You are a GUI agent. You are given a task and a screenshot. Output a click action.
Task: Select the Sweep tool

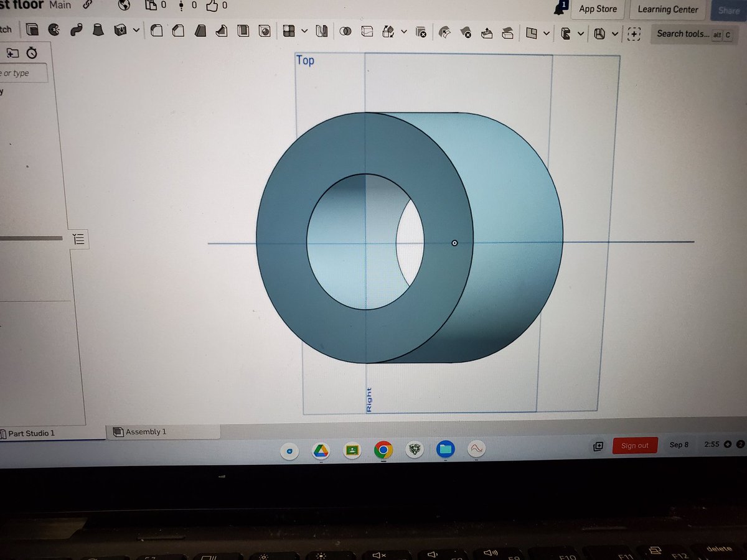point(77,30)
